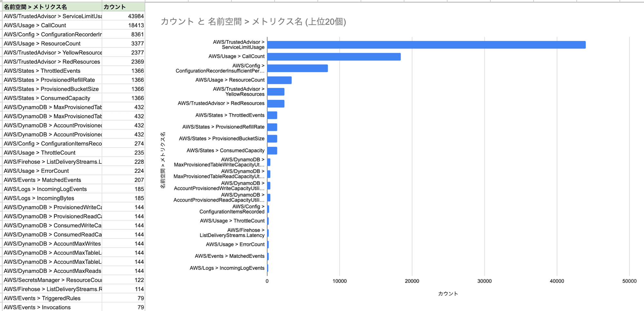The width and height of the screenshot is (644, 311).
Task: Select the count value 207
Action: coord(123,180)
